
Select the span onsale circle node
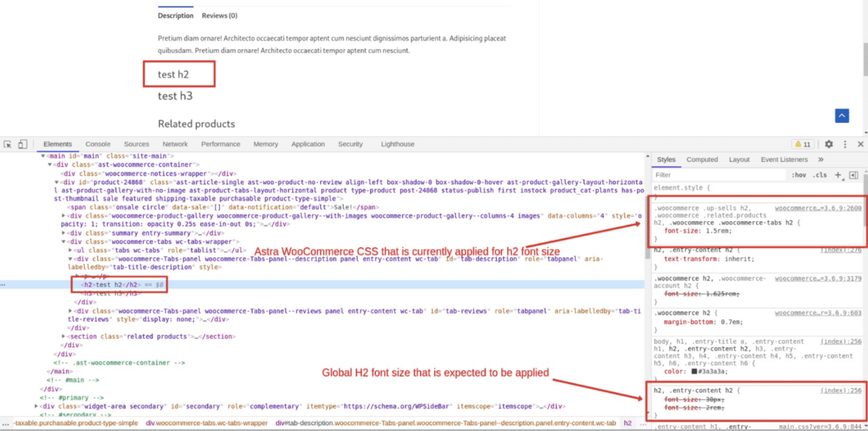[x=223, y=207]
